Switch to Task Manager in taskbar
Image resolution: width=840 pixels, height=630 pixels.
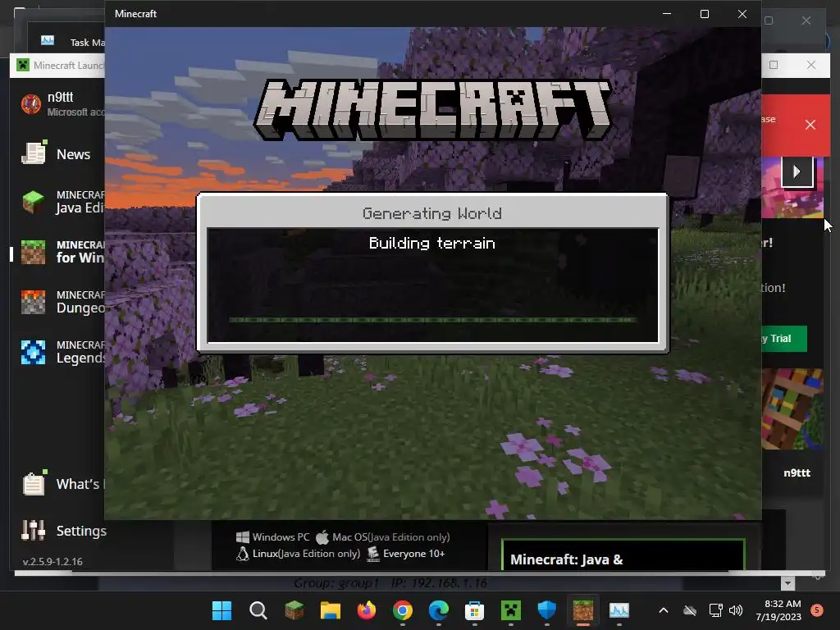point(619,610)
